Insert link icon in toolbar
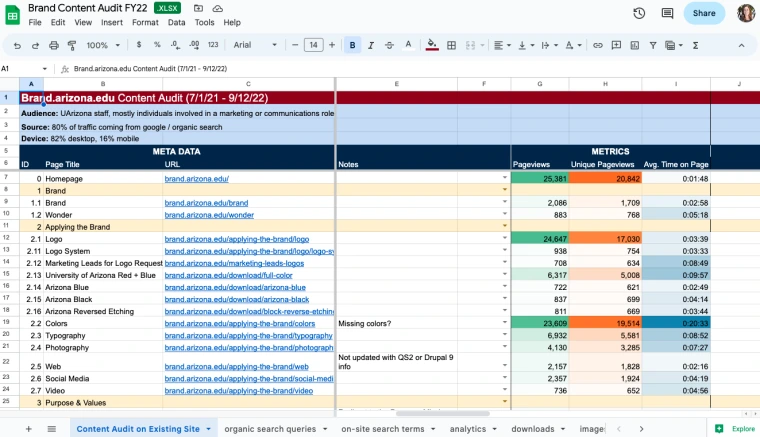This screenshot has width=760, height=437. pyautogui.click(x=598, y=45)
